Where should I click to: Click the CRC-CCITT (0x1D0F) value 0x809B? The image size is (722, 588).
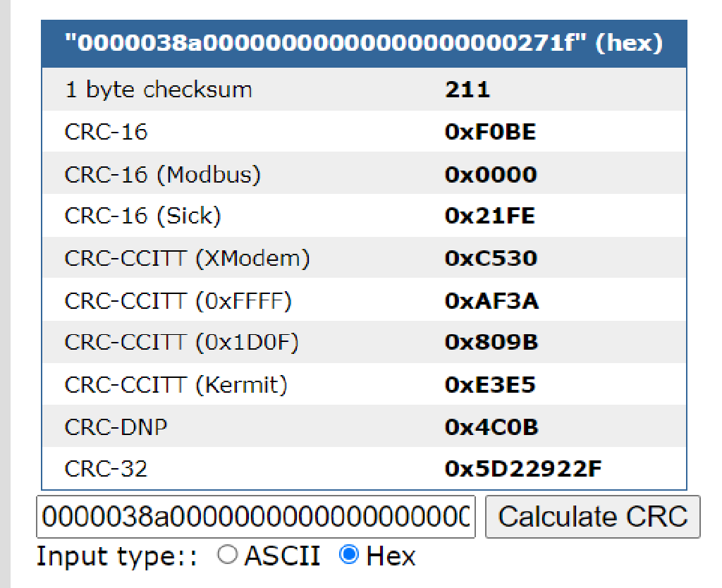point(491,343)
